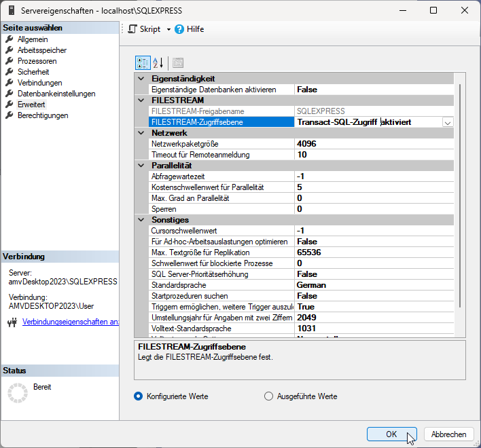Click the Umstellungsjahr value 2049
This screenshot has height=448, width=481.
[374, 318]
